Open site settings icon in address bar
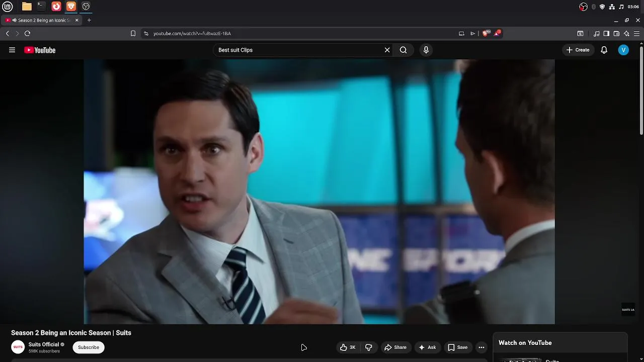The image size is (644, 362). [x=146, y=33]
